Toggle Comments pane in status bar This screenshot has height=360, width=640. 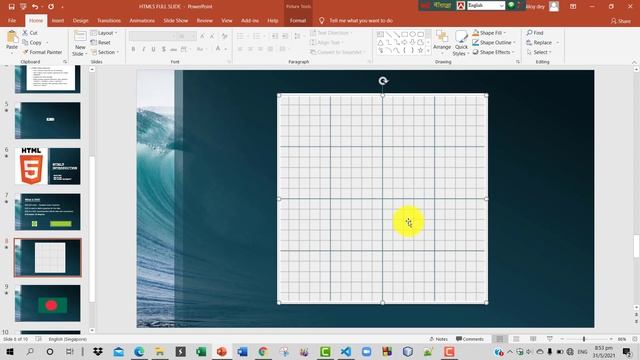tap(470, 339)
